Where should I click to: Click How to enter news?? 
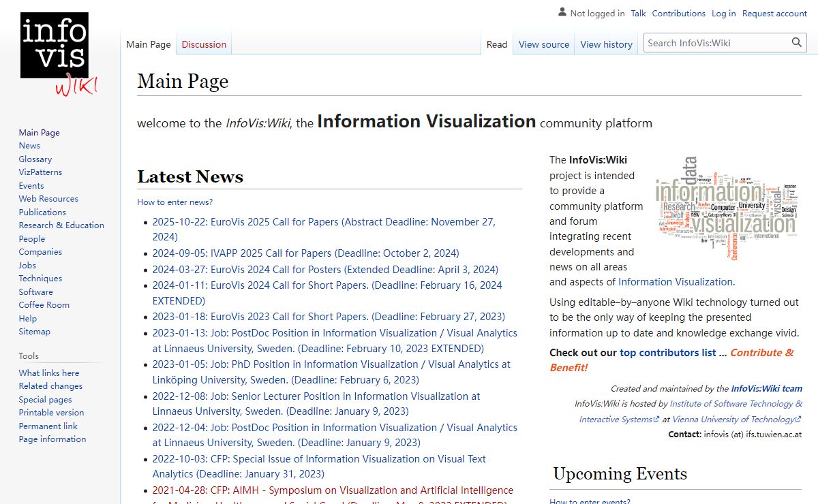(175, 202)
